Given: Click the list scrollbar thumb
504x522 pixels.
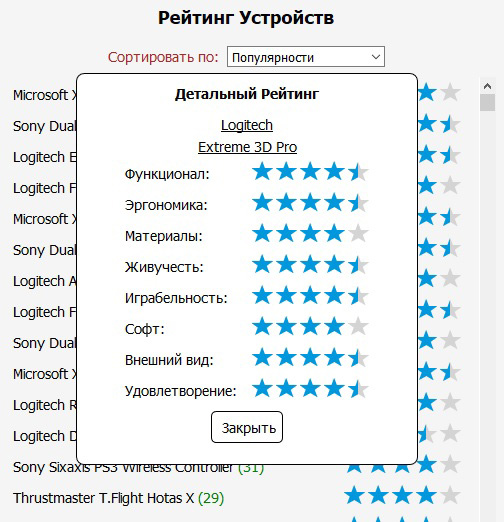Looking at the screenshot, I should (x=487, y=102).
